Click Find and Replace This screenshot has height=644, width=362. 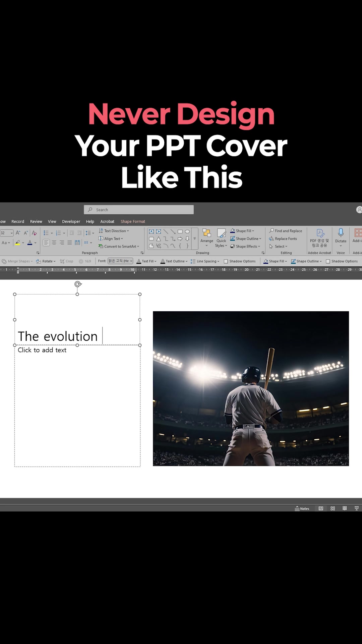coord(286,231)
